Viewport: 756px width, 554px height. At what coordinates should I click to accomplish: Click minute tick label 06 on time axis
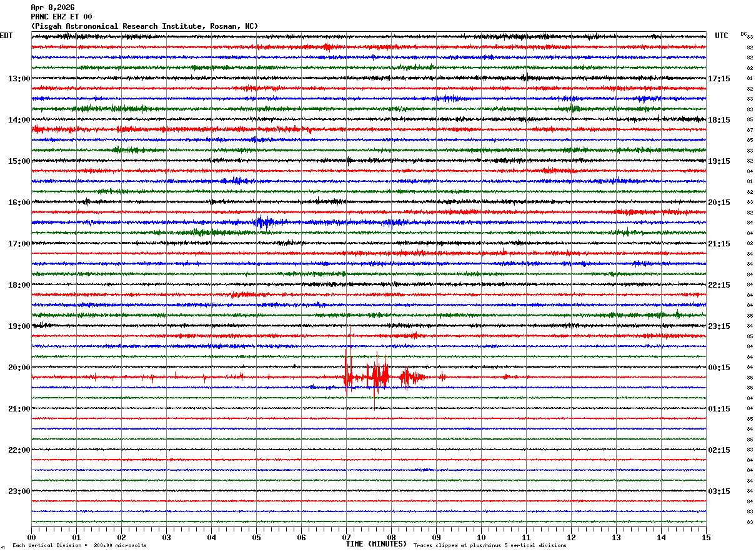(x=301, y=537)
